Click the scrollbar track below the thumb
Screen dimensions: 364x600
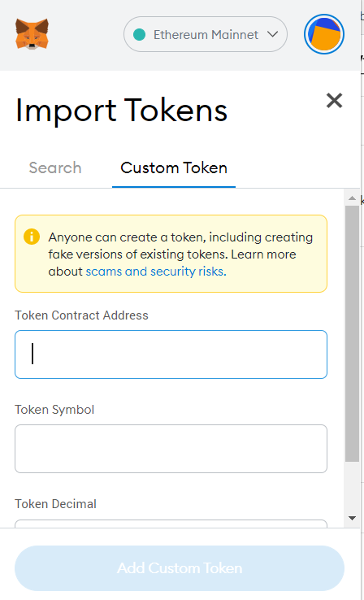click(352, 486)
